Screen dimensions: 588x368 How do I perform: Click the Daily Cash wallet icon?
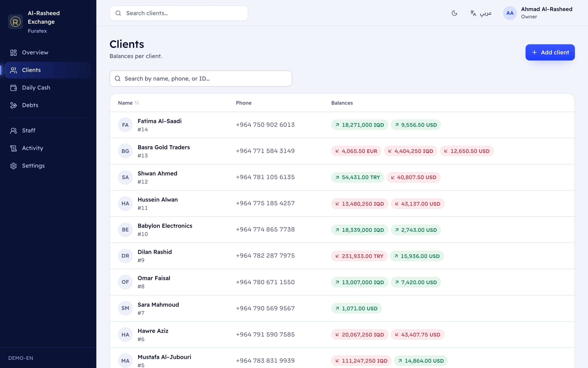click(13, 88)
